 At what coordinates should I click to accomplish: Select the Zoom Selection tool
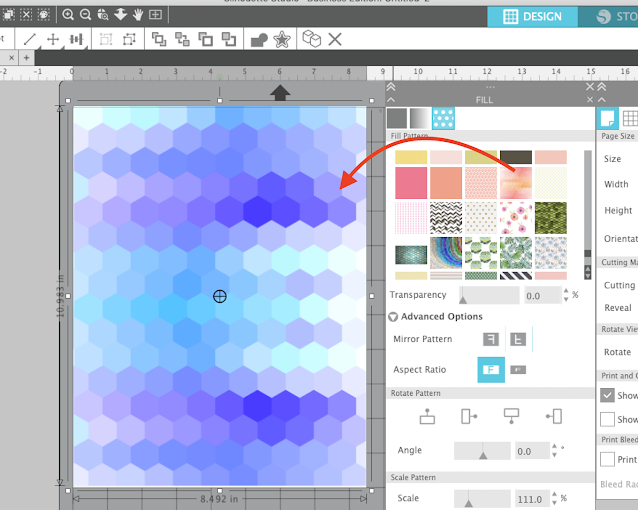tap(103, 15)
